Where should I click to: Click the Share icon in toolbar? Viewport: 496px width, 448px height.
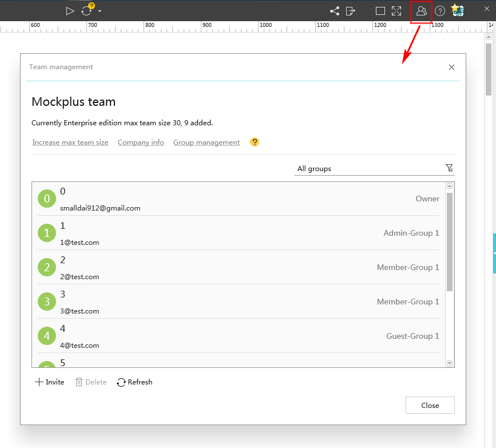(x=334, y=11)
